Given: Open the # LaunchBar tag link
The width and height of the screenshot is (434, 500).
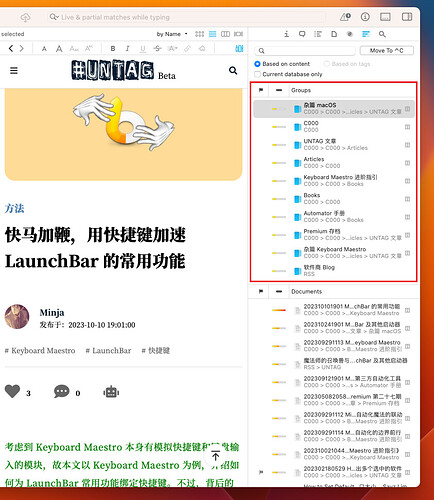Looking at the screenshot, I should click(108, 351).
